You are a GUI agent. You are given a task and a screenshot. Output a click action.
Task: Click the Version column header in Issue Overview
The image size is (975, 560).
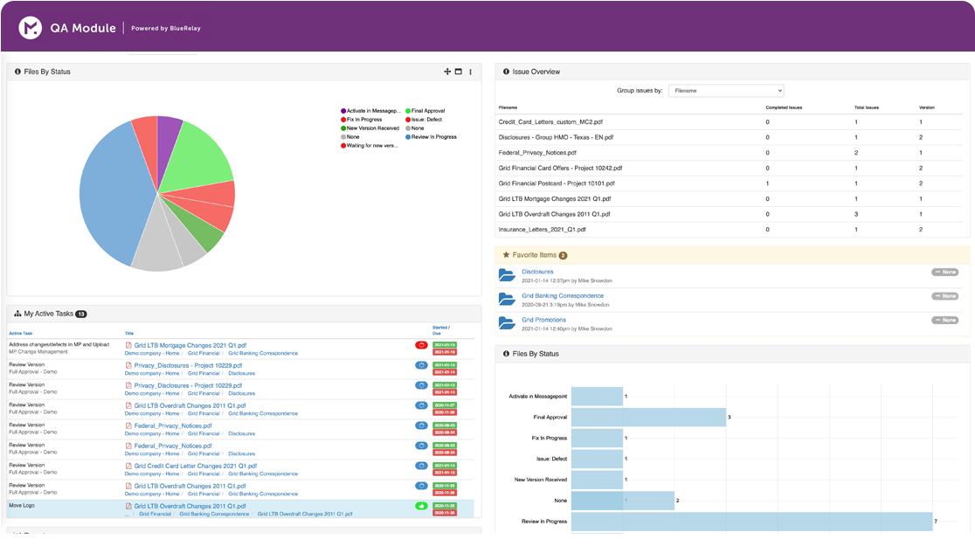click(926, 107)
